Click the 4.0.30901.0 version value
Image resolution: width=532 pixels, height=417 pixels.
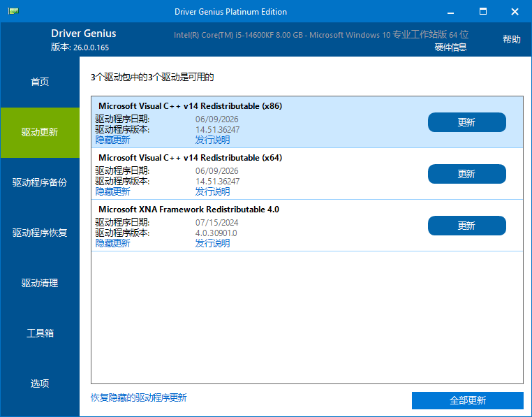click(216, 233)
